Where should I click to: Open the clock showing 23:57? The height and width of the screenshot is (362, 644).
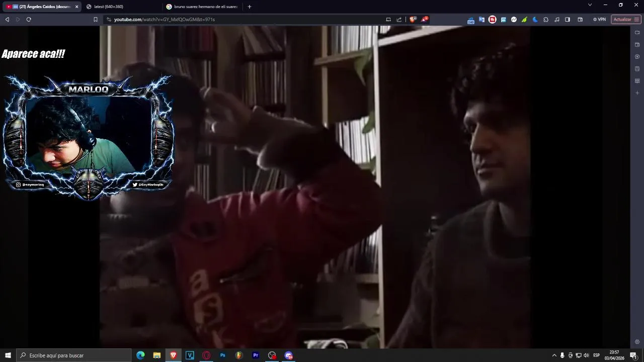[x=614, y=355]
